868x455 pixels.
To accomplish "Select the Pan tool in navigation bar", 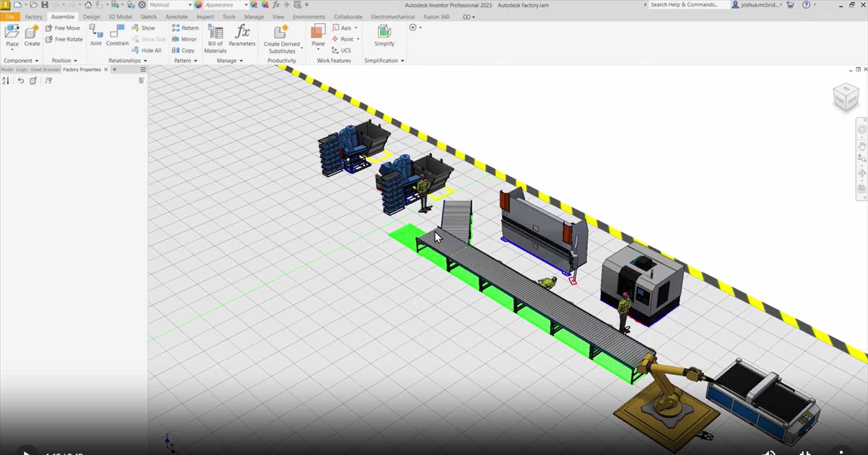I will pyautogui.click(x=862, y=146).
